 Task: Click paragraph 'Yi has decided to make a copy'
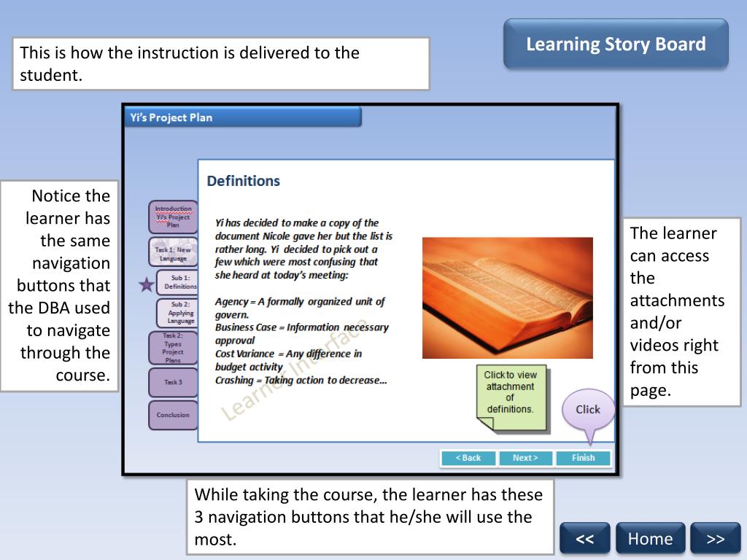(304, 249)
